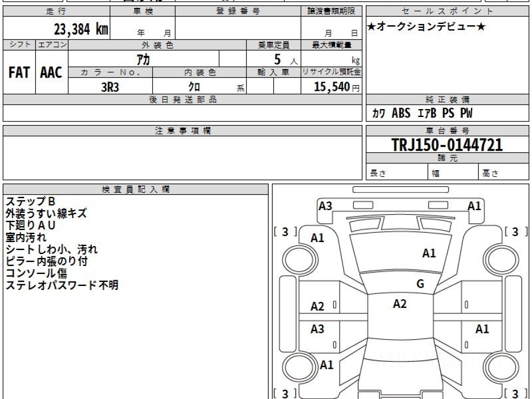Image resolution: width=532 pixels, height=399 pixels.
Task: Click the 最大積載量 header
Action: point(332,45)
